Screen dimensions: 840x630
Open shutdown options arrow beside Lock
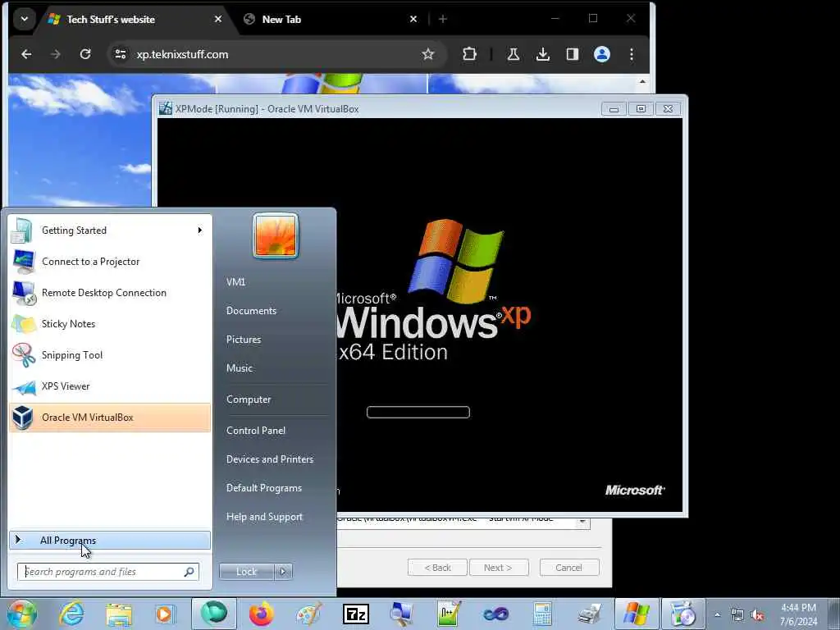pyautogui.click(x=283, y=572)
